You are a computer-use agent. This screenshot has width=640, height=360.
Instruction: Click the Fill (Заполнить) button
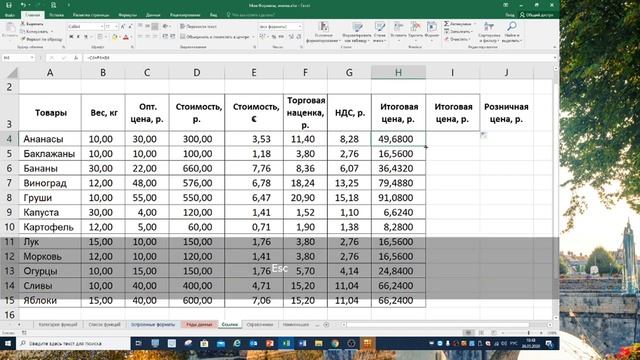pyautogui.click(x=459, y=31)
